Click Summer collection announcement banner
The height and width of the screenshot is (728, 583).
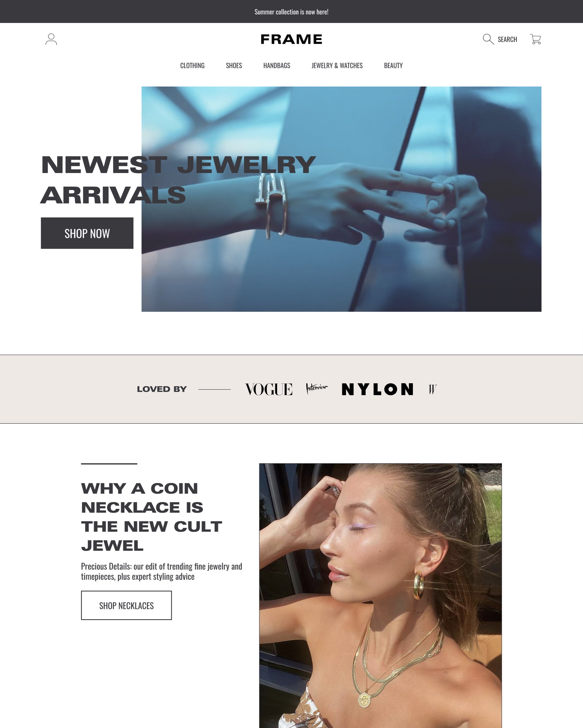[x=291, y=11]
